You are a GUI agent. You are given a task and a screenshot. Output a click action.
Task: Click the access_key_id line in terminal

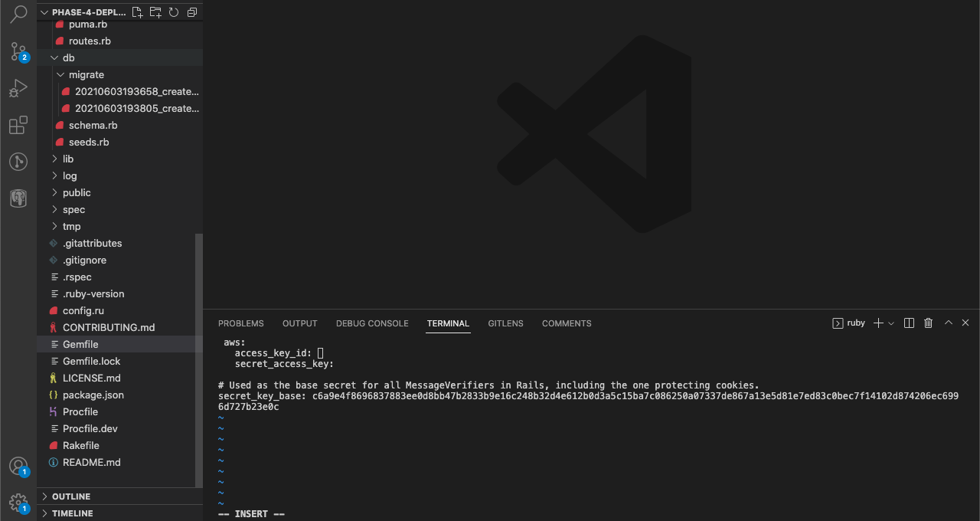279,353
